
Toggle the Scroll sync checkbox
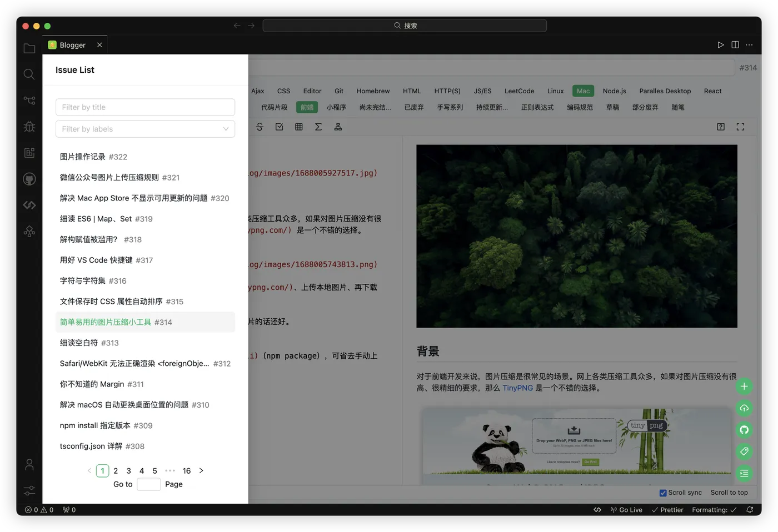coord(663,493)
